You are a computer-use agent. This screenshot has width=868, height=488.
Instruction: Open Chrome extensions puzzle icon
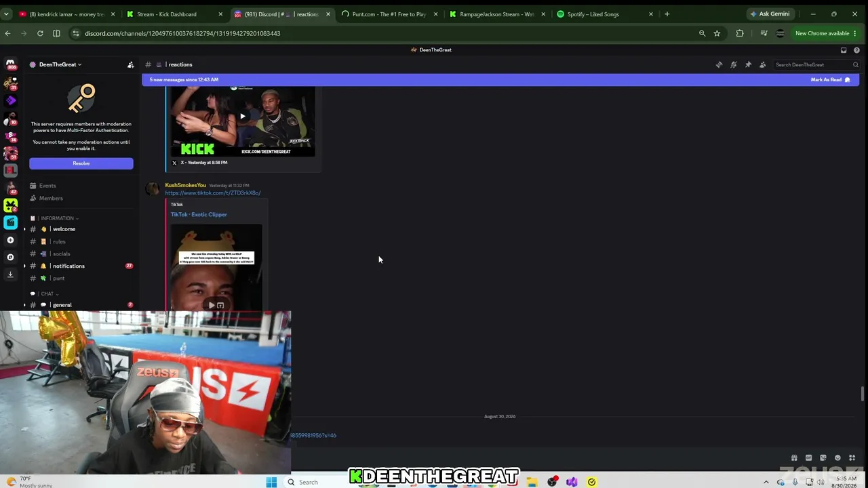point(740,33)
